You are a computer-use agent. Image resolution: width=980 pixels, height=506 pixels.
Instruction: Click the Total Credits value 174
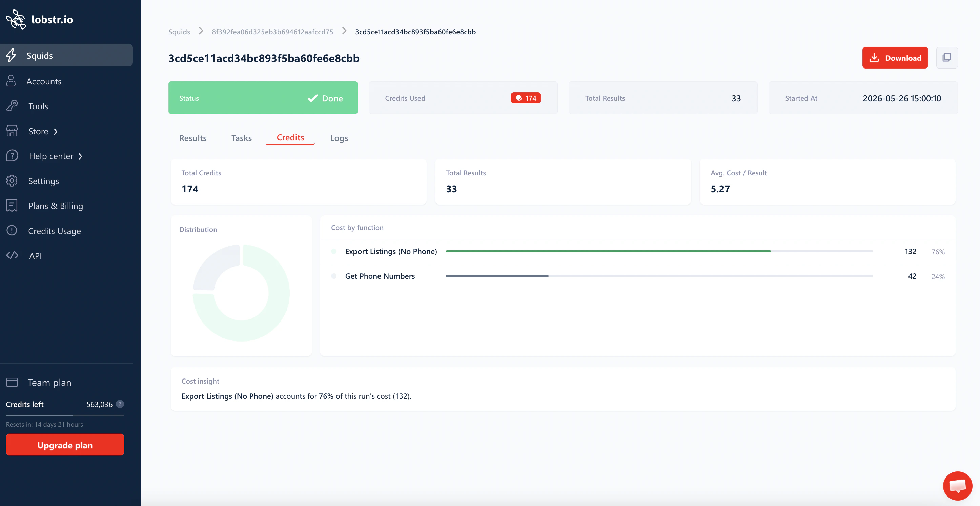pyautogui.click(x=190, y=189)
